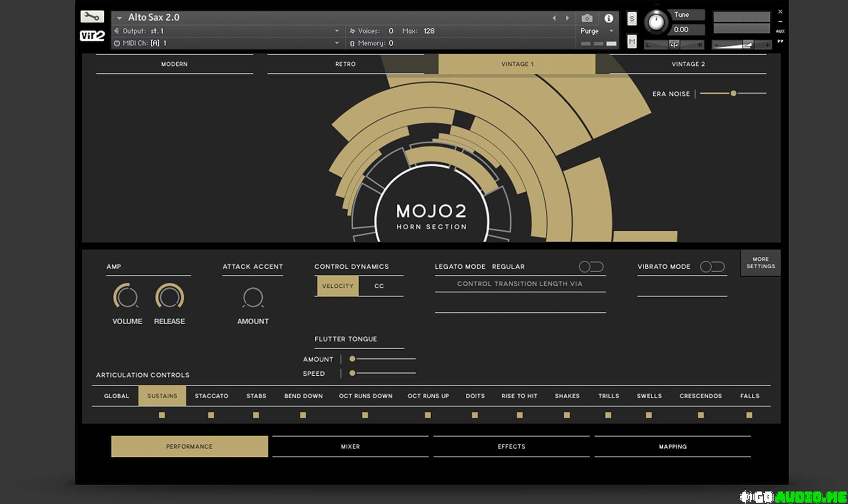The image size is (848, 504).
Task: Click the PV button in header
Action: [780, 41]
